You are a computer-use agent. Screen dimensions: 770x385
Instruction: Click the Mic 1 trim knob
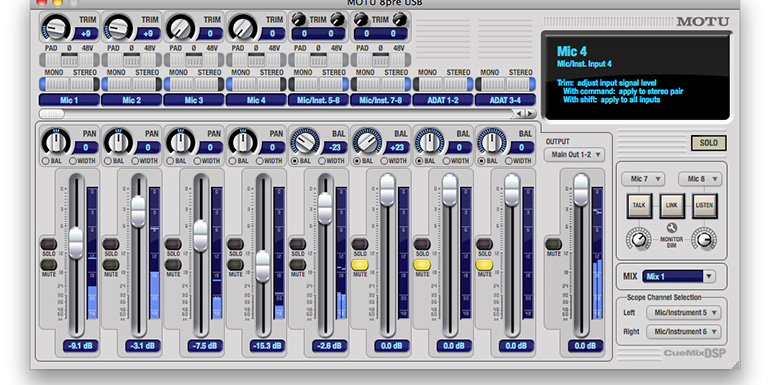coord(56,28)
